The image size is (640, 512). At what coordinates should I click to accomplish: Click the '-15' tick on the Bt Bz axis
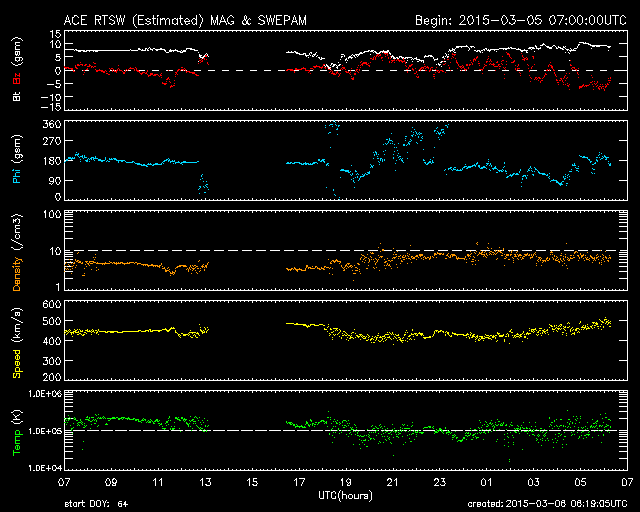[x=51, y=107]
